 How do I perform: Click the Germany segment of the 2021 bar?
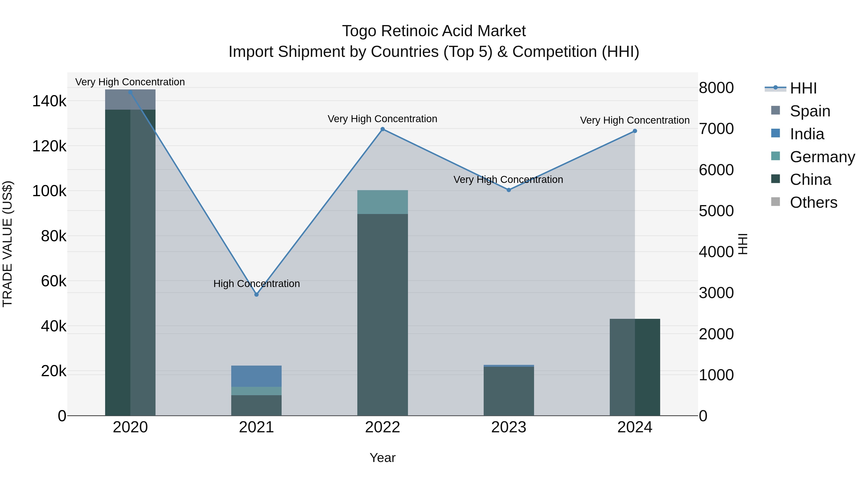pos(257,391)
